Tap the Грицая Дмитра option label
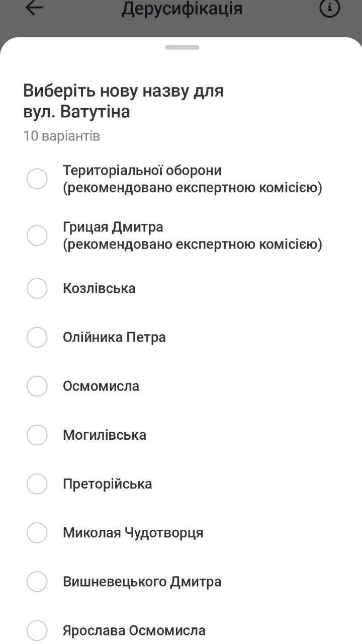 [192, 235]
